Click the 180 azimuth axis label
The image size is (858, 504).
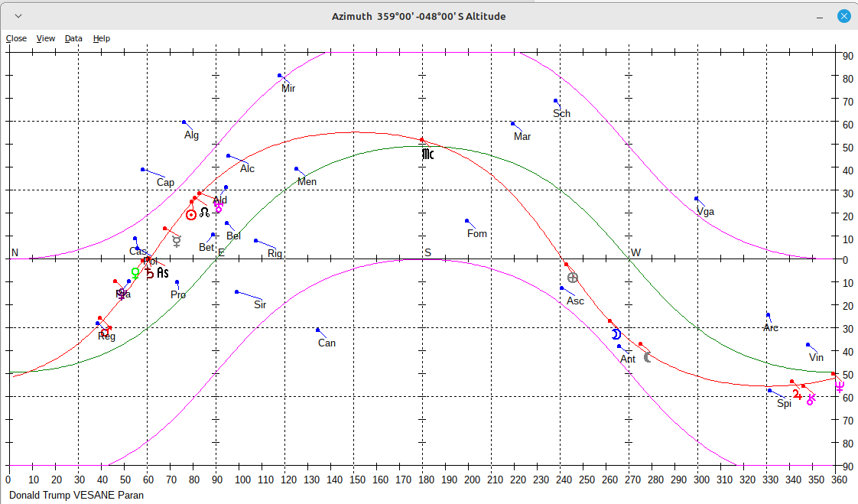click(x=426, y=480)
